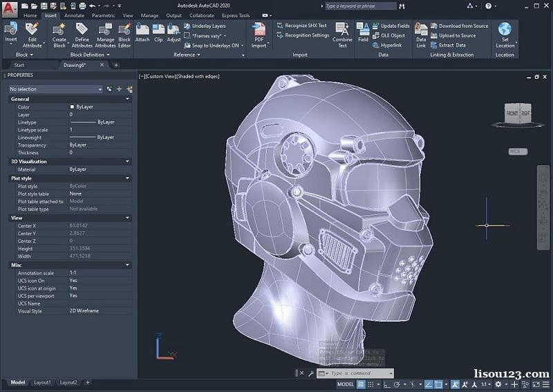Screen dimensions: 553x392
Task: Click the Create Block tool
Action: tap(59, 35)
